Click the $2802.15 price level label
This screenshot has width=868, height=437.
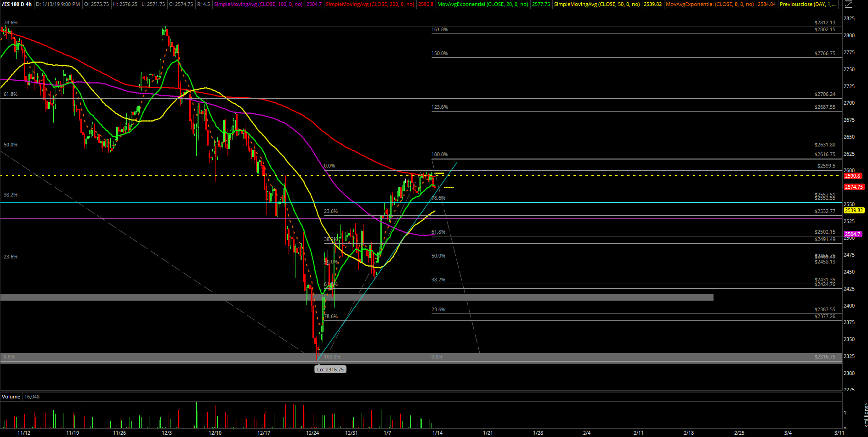point(825,29)
